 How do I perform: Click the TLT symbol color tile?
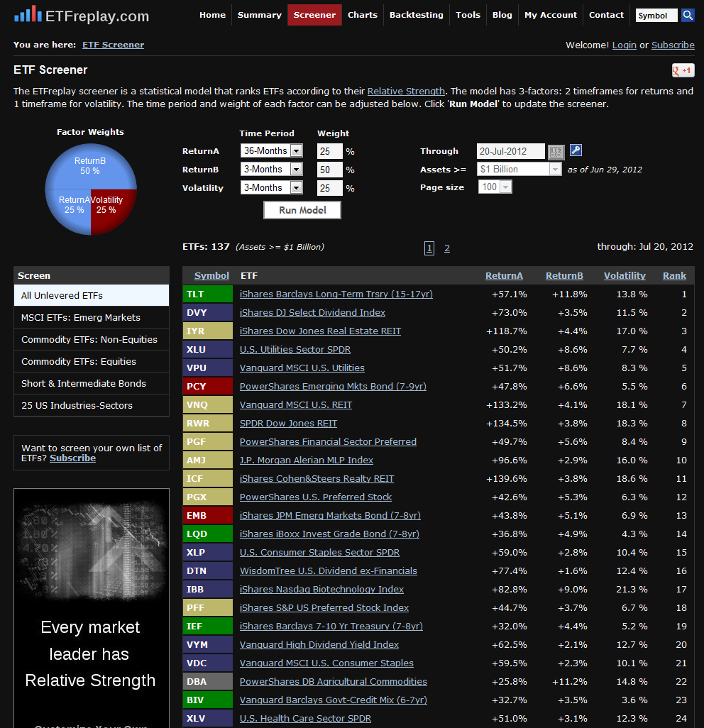tap(207, 294)
